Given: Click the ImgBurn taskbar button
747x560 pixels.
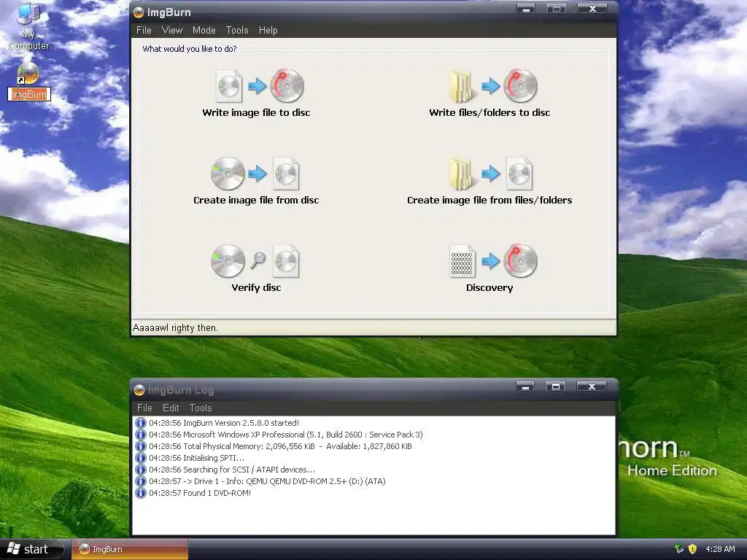Looking at the screenshot, I should [x=130, y=549].
